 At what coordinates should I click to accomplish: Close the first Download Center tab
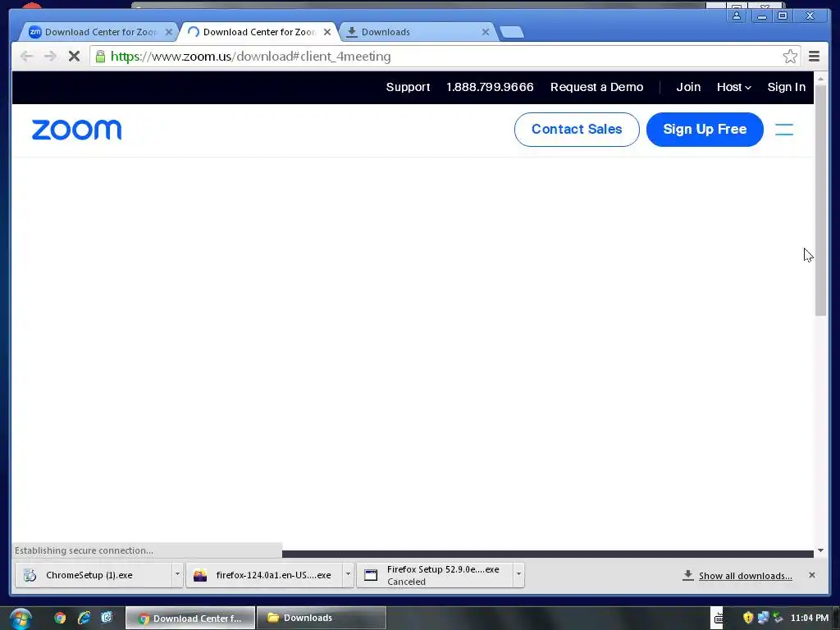click(169, 32)
